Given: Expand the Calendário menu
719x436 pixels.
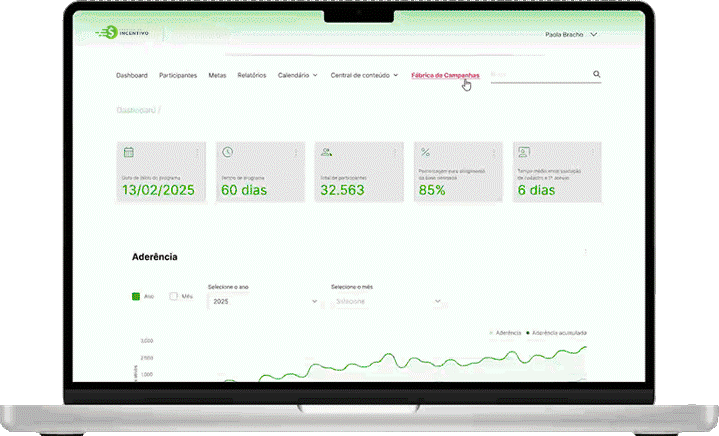Looking at the screenshot, I should point(297,75).
